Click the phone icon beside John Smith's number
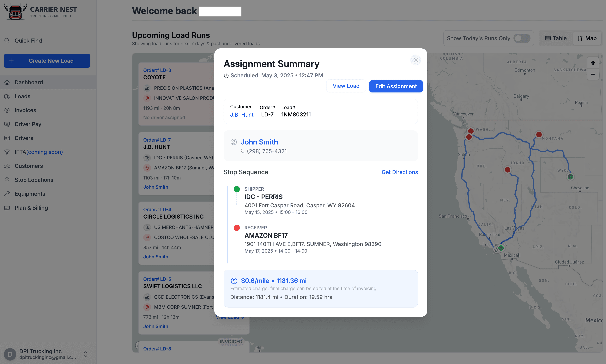The width and height of the screenshot is (606, 364). coord(243,151)
